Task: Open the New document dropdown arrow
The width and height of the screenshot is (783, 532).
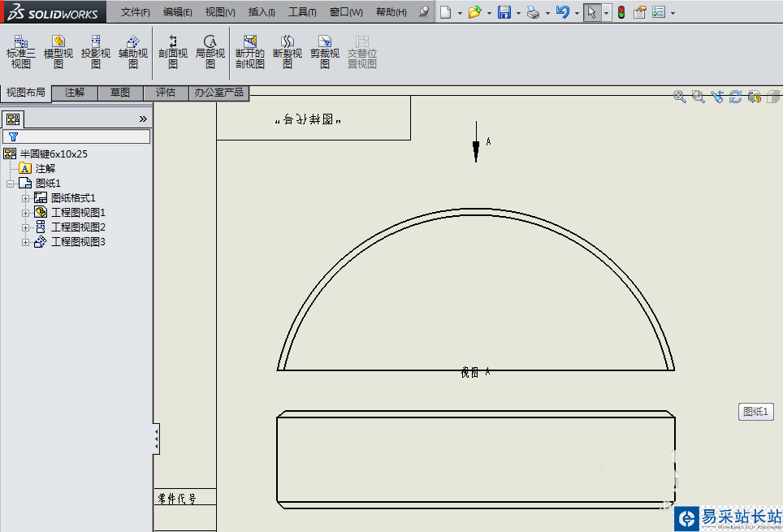Action: [460, 13]
